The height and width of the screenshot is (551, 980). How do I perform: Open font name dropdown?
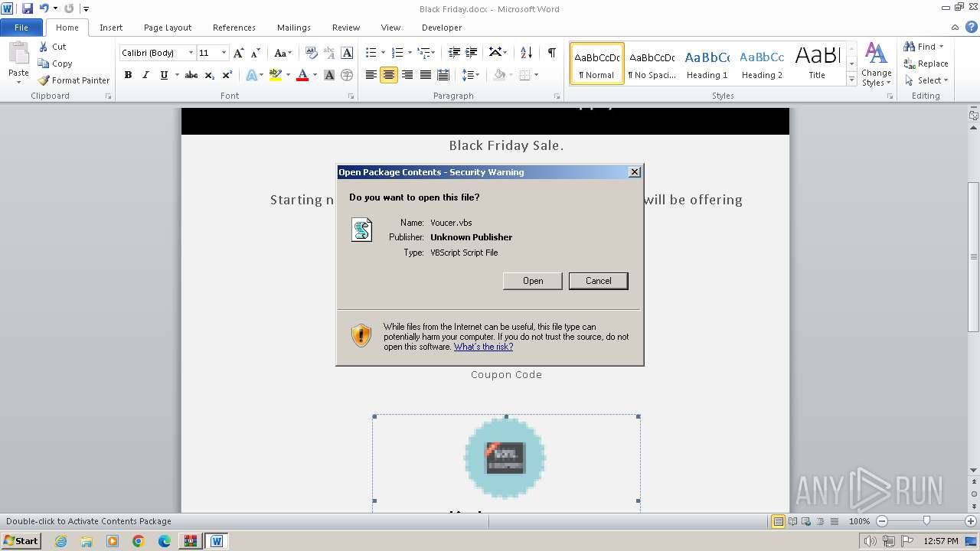pyautogui.click(x=191, y=53)
